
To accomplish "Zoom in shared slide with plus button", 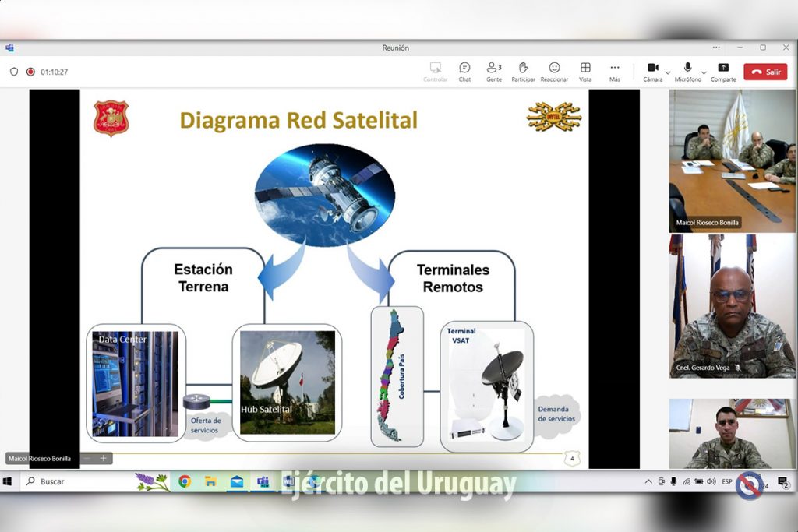I will click(x=103, y=458).
